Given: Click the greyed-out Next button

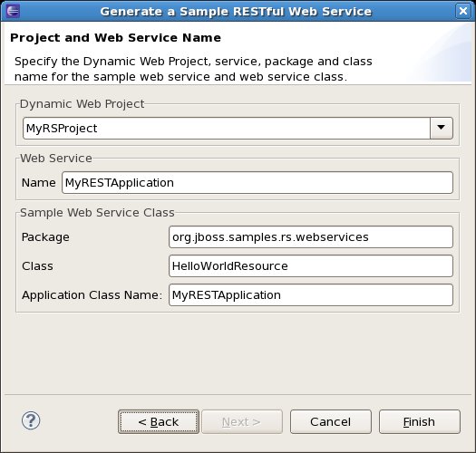Looking at the screenshot, I should point(242,422).
